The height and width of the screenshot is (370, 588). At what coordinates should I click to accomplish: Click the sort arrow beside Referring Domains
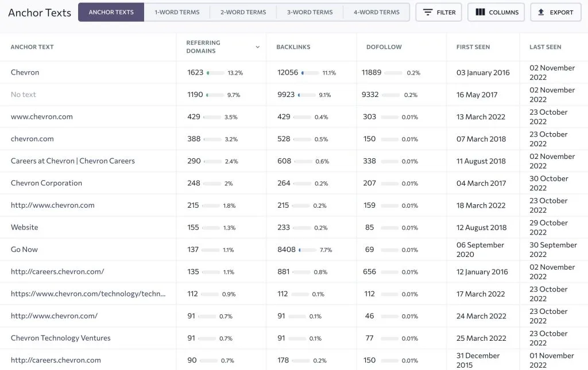pyautogui.click(x=258, y=47)
